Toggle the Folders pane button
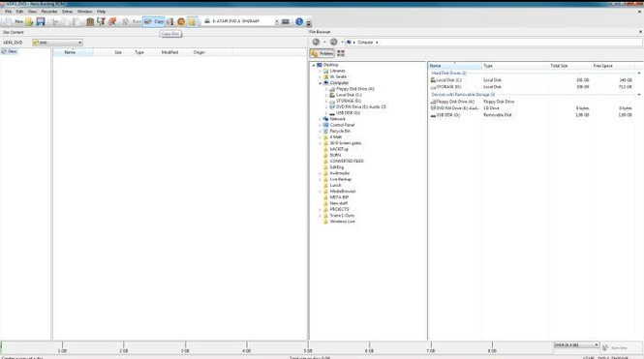 pyautogui.click(x=322, y=53)
